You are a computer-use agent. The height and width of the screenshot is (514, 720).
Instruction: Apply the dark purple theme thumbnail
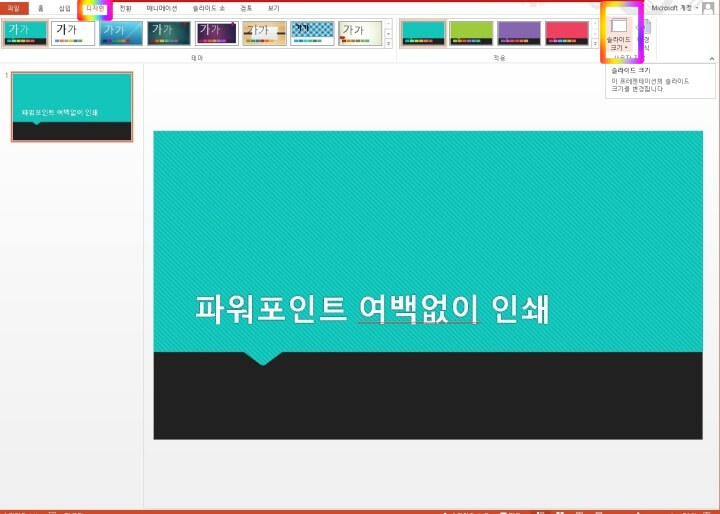click(x=217, y=34)
